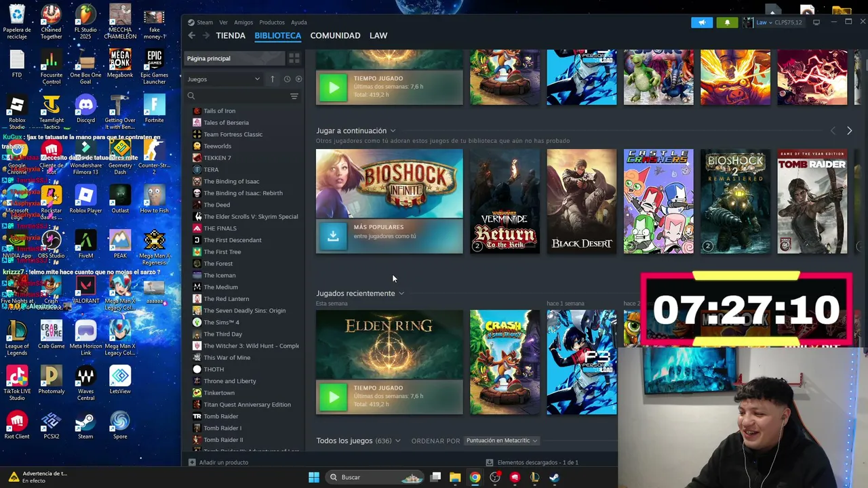Image resolution: width=868 pixels, height=488 pixels.
Task: Select The Sims 4 in the game list
Action: [221, 323]
